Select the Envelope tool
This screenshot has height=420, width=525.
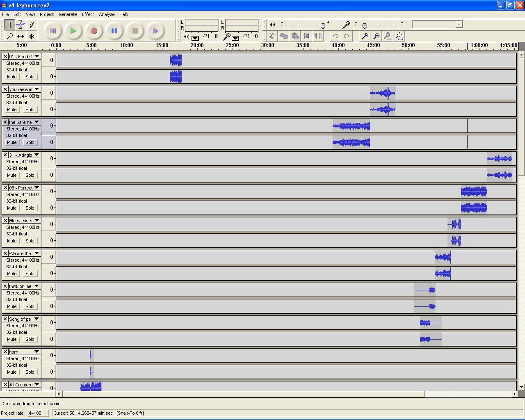tap(21, 25)
